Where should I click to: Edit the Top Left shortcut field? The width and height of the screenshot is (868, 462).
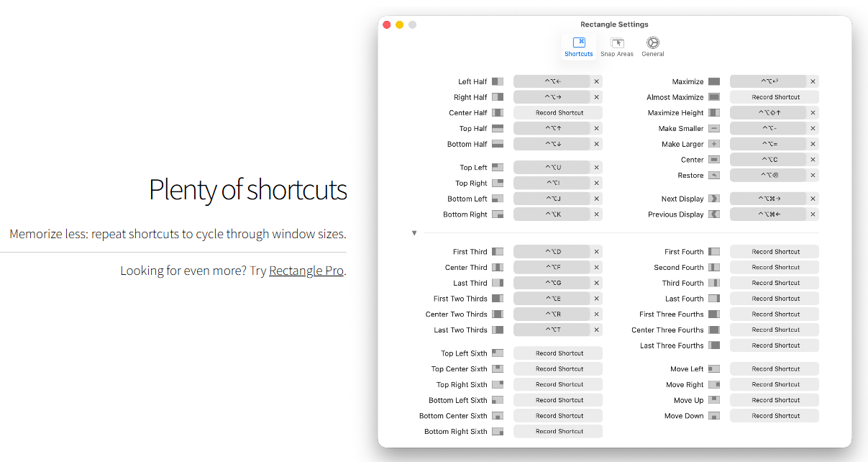[552, 168]
